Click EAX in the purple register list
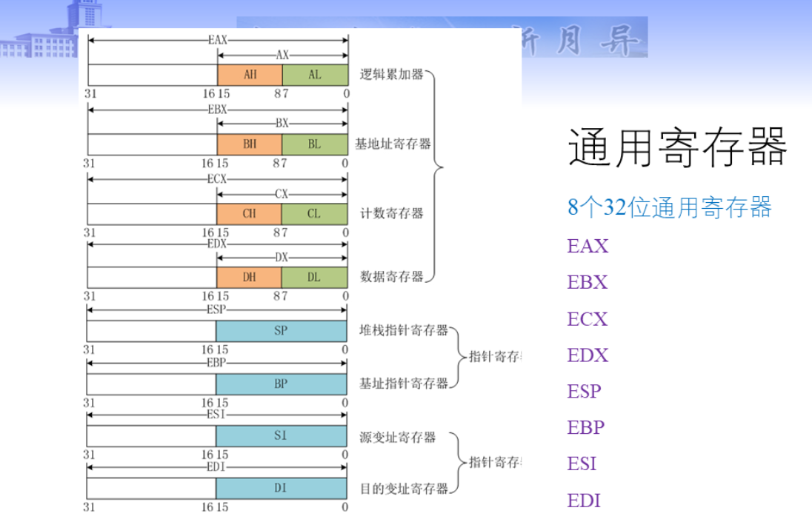Viewport: 812px width, 522px height. [x=588, y=247]
